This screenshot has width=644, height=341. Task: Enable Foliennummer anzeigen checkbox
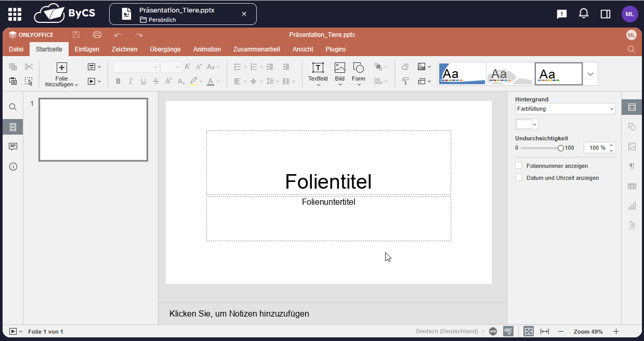click(519, 166)
